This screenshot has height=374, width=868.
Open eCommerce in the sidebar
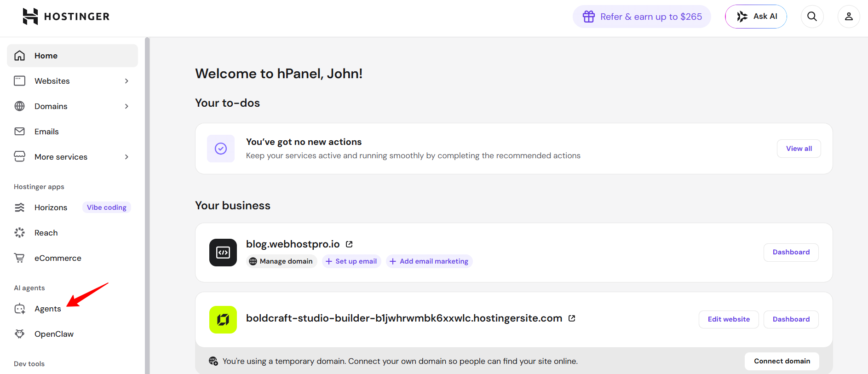point(72,258)
